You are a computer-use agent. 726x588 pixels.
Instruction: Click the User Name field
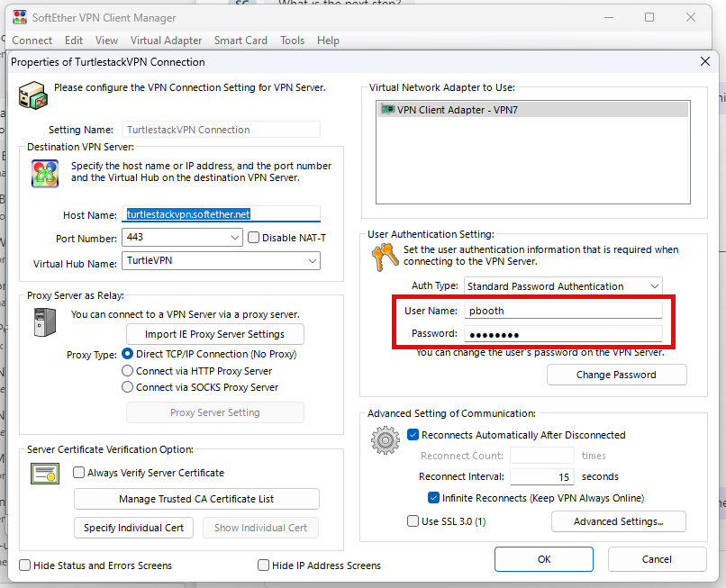tap(563, 311)
